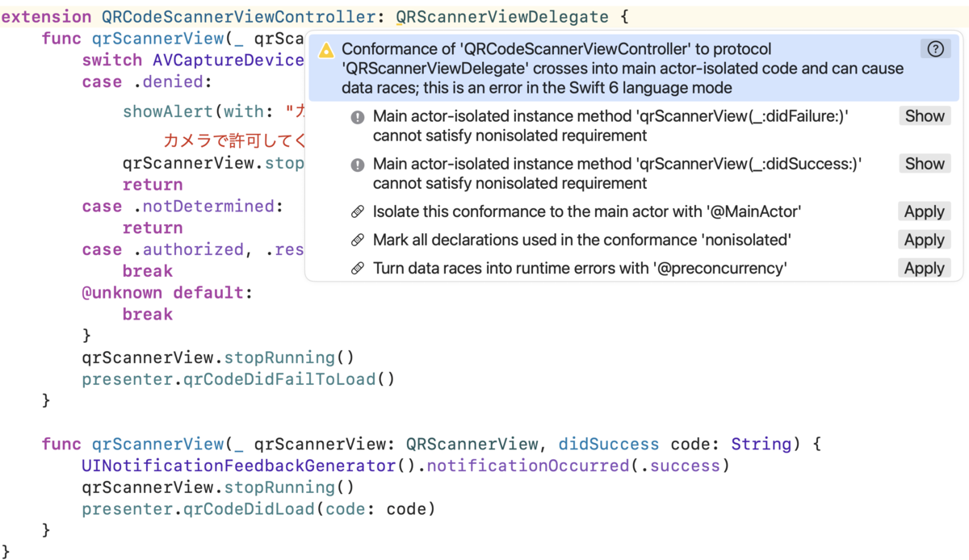The image size is (969, 560).
Task: Click fix-it icon beside 'nonisolated' suggestion
Action: click(x=358, y=240)
